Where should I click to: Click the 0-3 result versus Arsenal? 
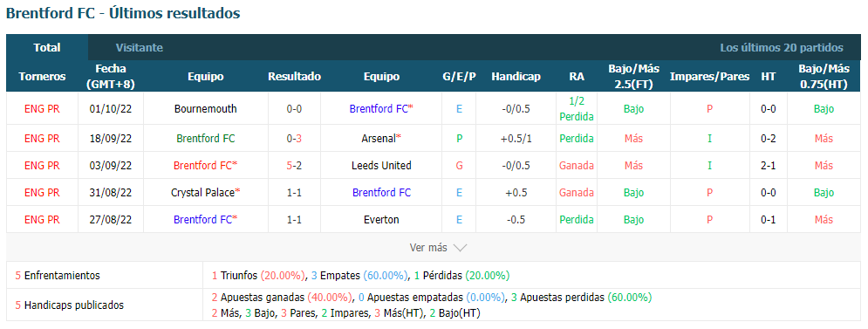[295, 139]
